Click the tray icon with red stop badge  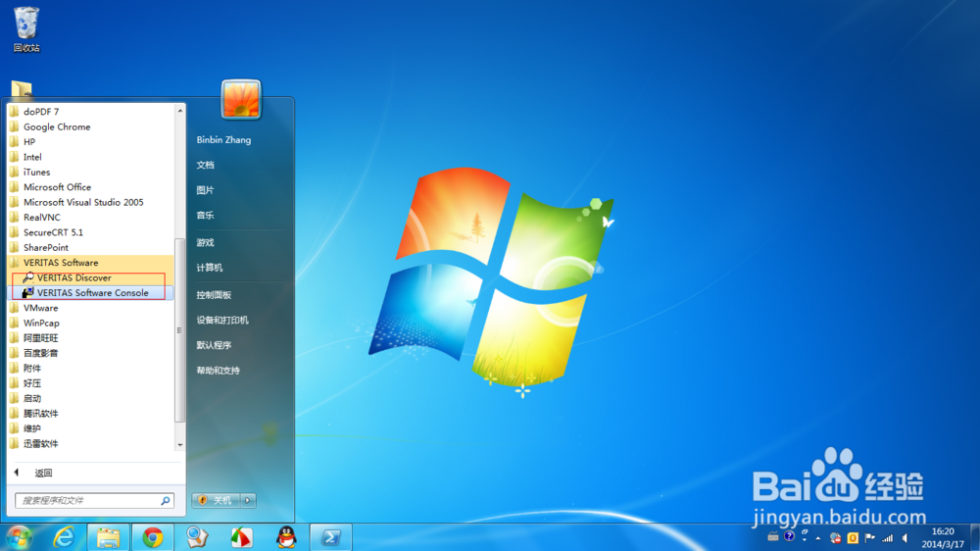tap(836, 538)
